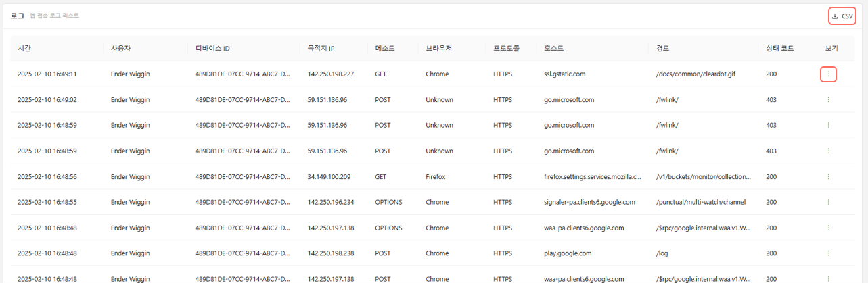
Task: Open view menu for the Firefox log row
Action: 828,177
